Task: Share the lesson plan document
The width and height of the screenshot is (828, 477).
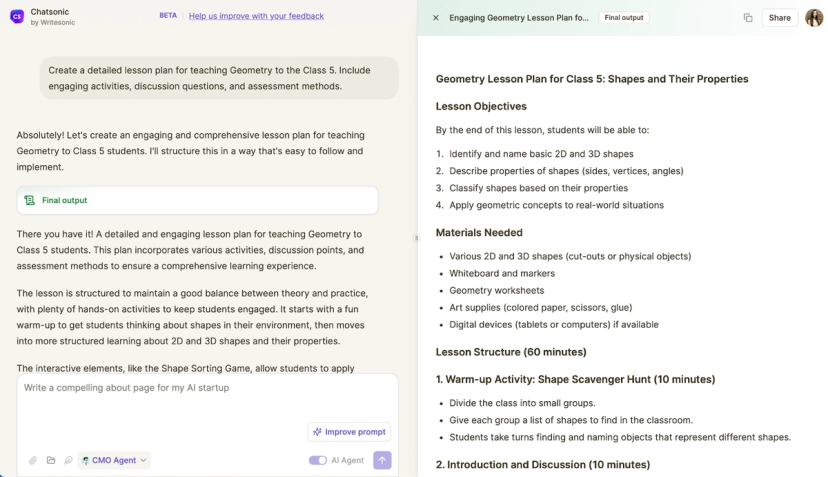Action: [x=779, y=17]
